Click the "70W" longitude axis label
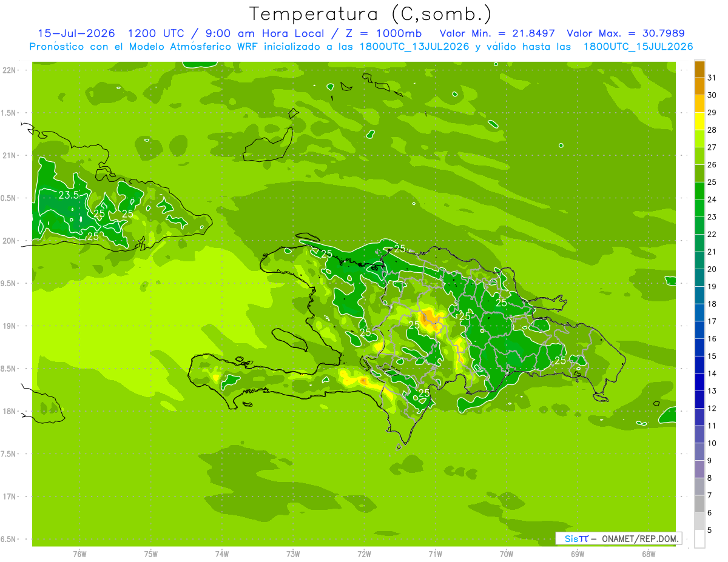The width and height of the screenshot is (728, 562). point(507,554)
